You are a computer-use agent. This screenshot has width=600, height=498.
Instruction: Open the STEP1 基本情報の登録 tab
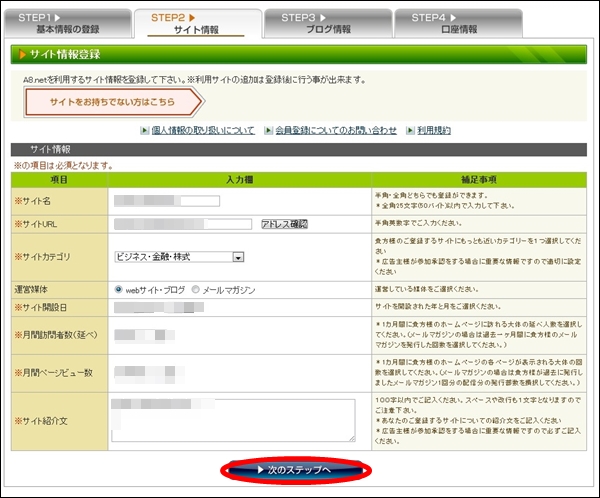(68, 23)
